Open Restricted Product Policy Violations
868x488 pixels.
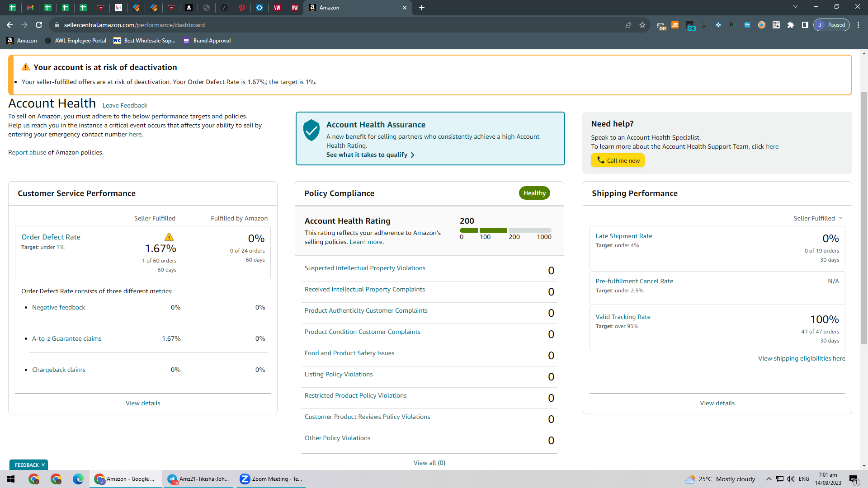click(x=356, y=395)
